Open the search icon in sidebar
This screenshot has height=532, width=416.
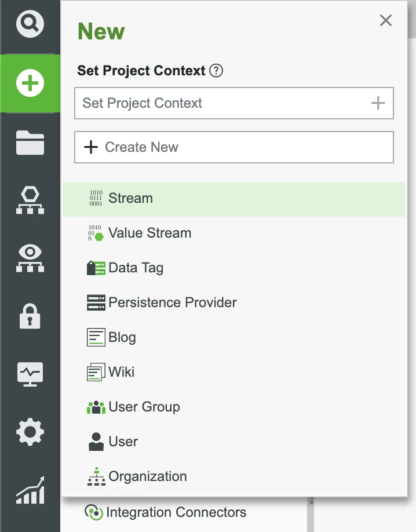click(x=30, y=24)
